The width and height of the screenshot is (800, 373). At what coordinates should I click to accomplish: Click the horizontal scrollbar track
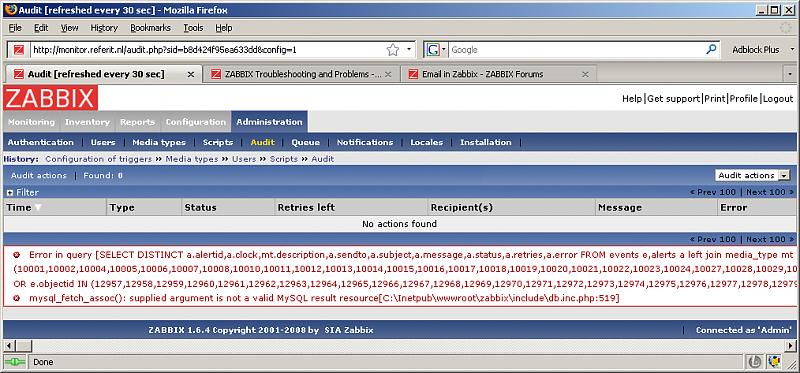click(x=401, y=346)
